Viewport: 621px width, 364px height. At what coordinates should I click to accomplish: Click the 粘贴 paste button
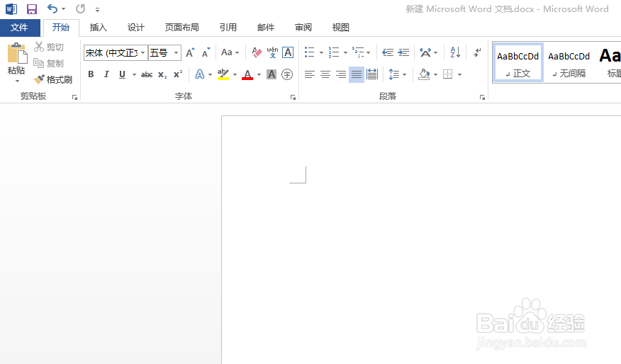coord(16,59)
